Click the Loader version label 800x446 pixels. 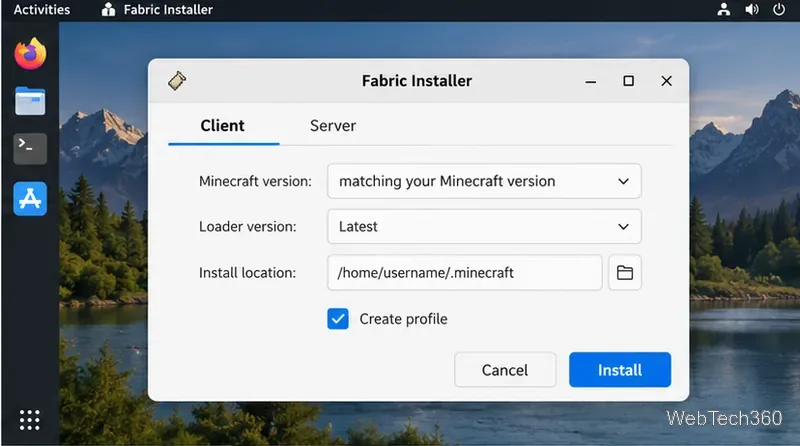click(247, 227)
